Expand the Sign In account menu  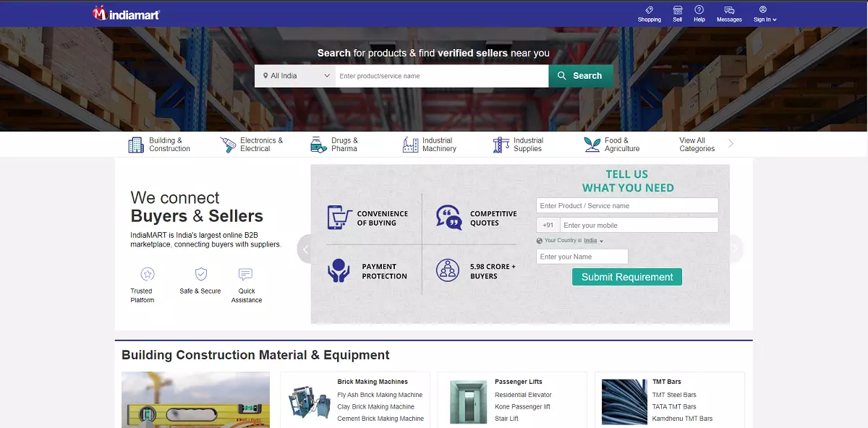pyautogui.click(x=765, y=14)
